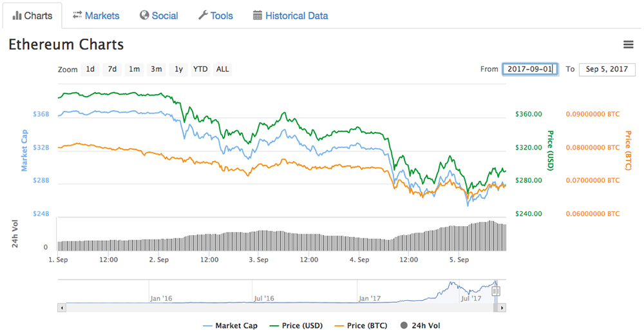
Task: Open the Social tab
Action: tap(159, 15)
